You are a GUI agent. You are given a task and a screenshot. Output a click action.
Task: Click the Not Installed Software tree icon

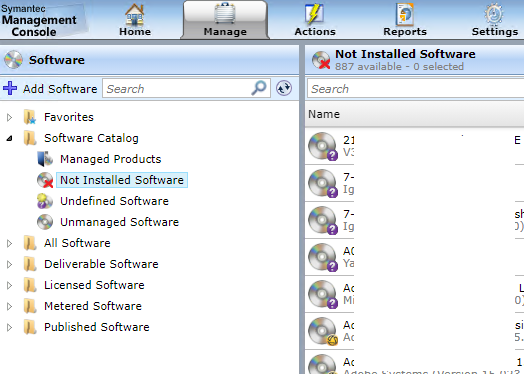pyautogui.click(x=45, y=180)
